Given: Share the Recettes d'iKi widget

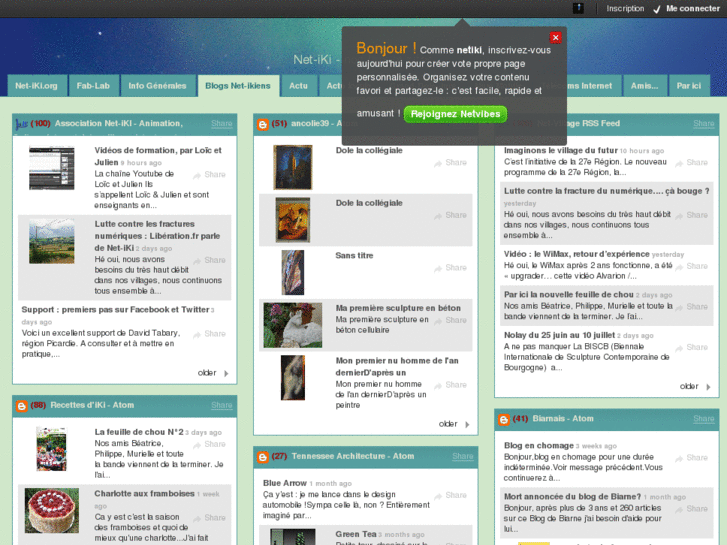Looking at the screenshot, I should tap(222, 405).
